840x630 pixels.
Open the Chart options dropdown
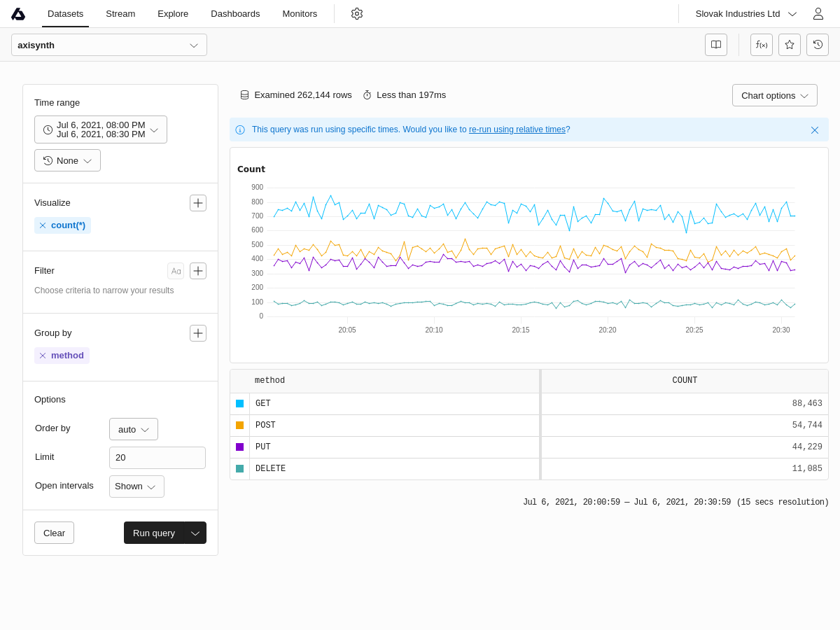[774, 95]
